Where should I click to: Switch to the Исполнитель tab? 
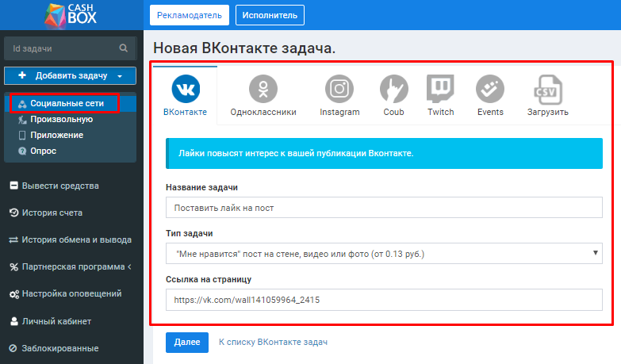point(270,15)
